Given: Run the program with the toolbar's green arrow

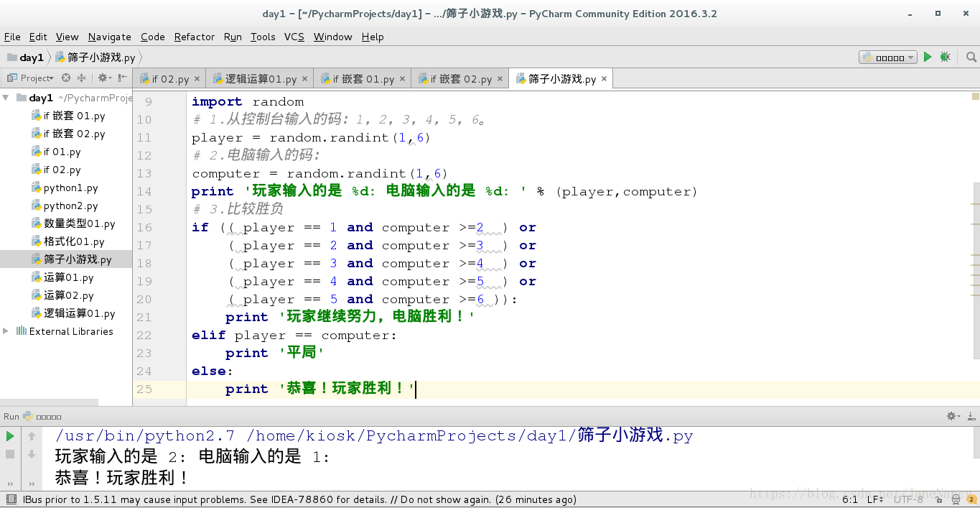Looking at the screenshot, I should coord(928,57).
